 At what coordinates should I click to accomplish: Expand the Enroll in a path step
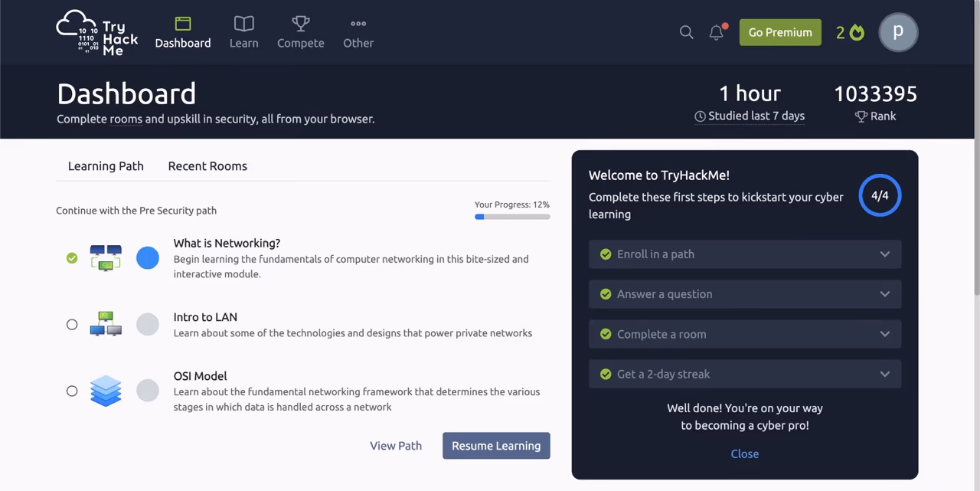[x=745, y=254]
